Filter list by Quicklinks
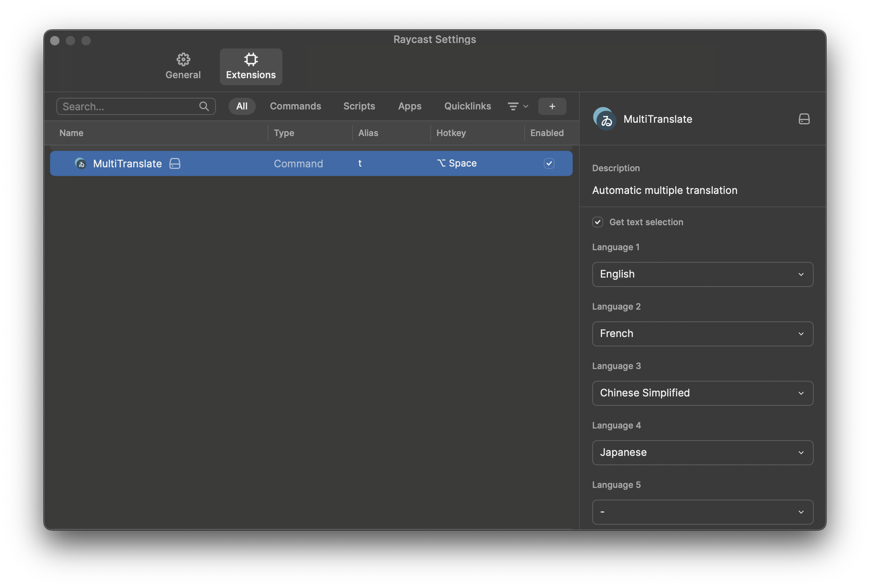 click(x=467, y=106)
